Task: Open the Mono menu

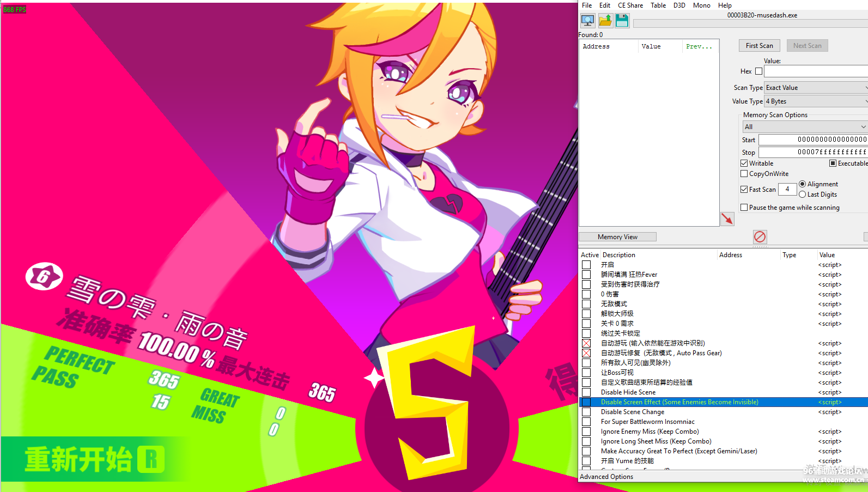Action: [702, 5]
